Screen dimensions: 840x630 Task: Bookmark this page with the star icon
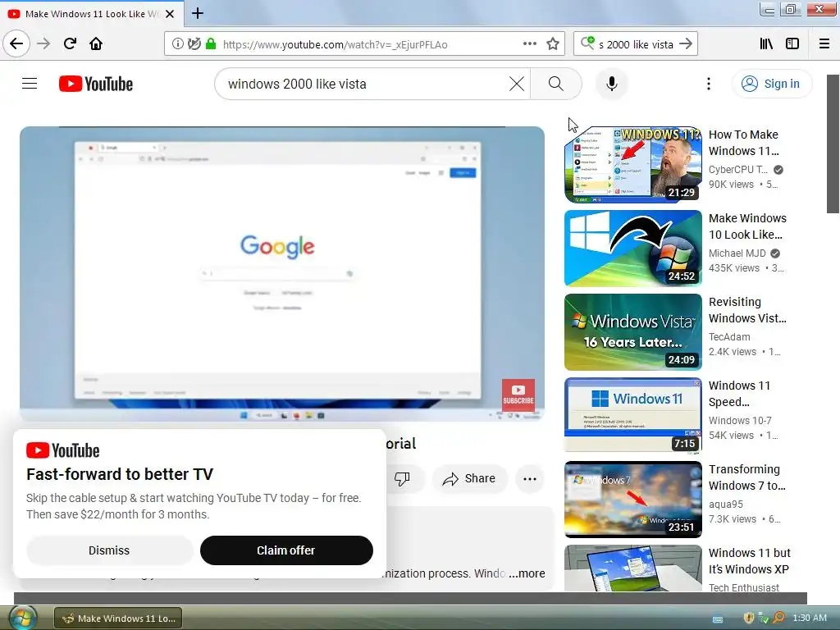click(553, 43)
